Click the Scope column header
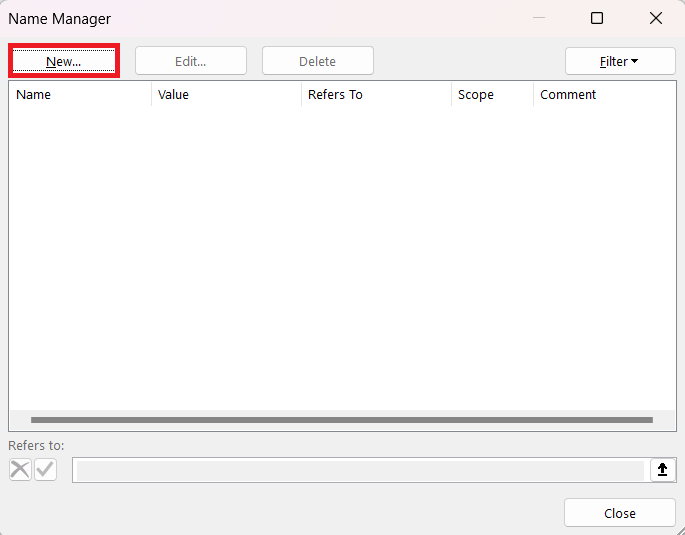Screen dimensions: 685x535 click(492, 94)
